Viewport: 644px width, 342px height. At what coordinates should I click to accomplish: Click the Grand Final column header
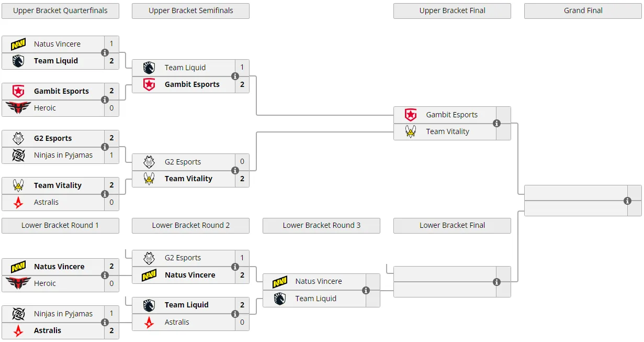pos(583,10)
